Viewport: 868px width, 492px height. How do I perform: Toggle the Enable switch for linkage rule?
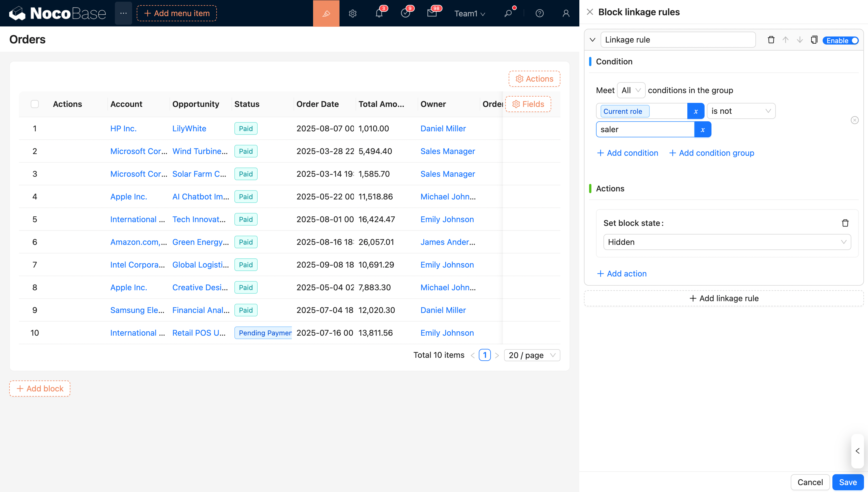(840, 41)
